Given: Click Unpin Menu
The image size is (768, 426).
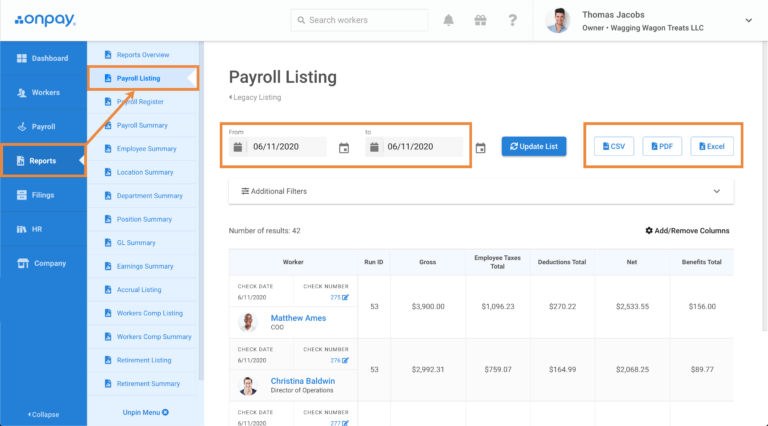Looking at the screenshot, I should 145,412.
